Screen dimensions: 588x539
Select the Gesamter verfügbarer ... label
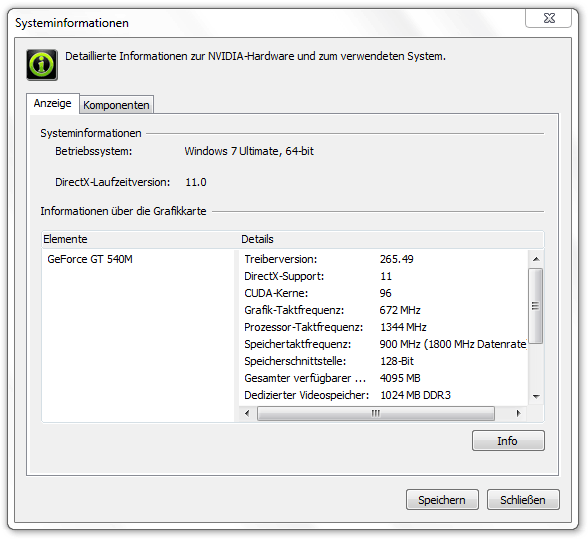[x=305, y=378]
